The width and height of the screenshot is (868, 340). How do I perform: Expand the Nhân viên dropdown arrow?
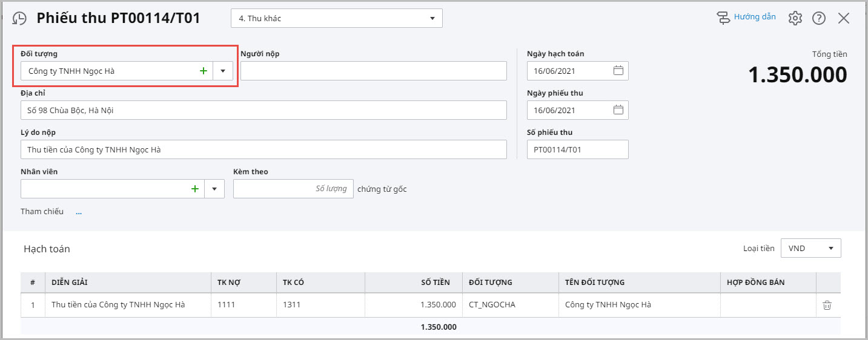(214, 189)
